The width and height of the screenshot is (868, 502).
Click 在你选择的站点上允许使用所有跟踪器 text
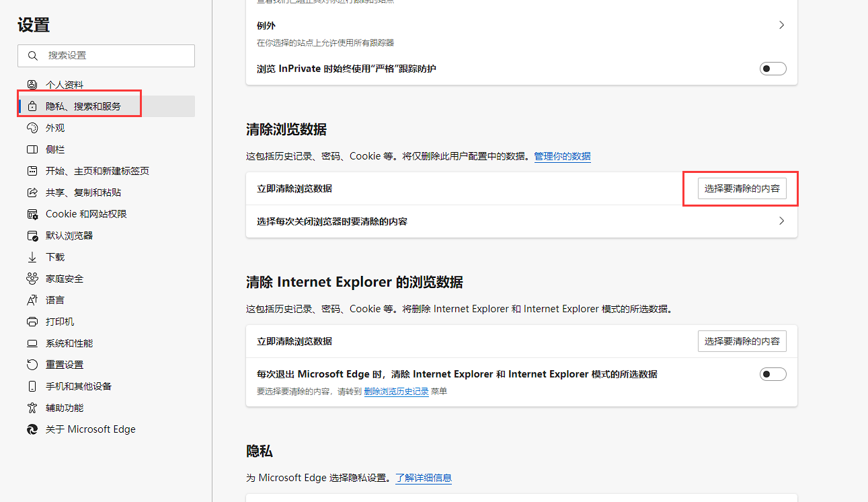click(x=325, y=42)
